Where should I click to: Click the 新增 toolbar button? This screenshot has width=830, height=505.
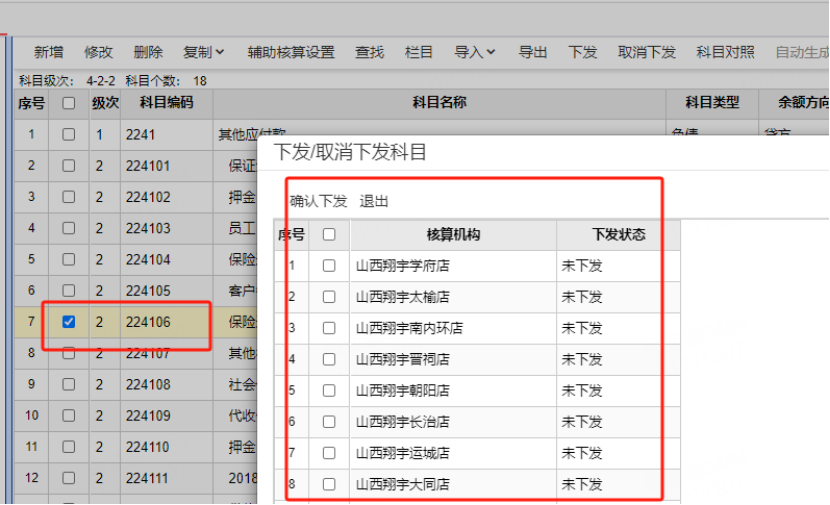click(48, 52)
